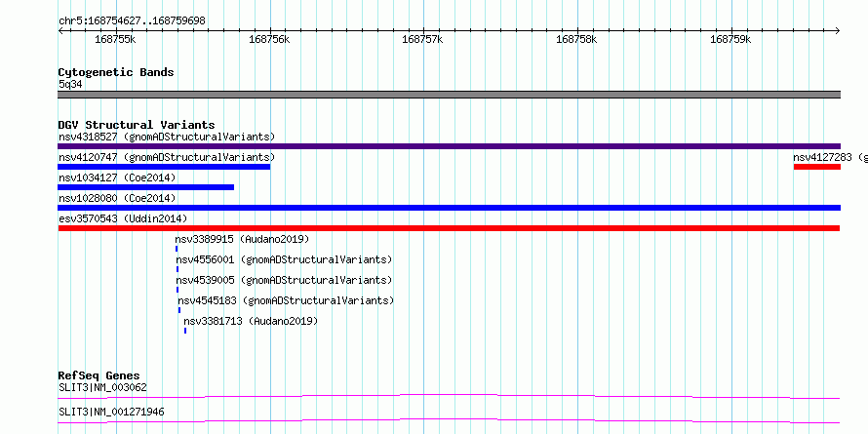868x434 pixels.
Task: Click the esv3570543 (Uddin2014) label
Action: [123, 218]
